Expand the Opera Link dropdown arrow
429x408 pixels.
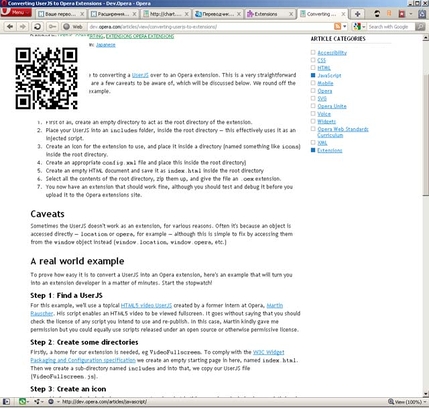coord(28,402)
